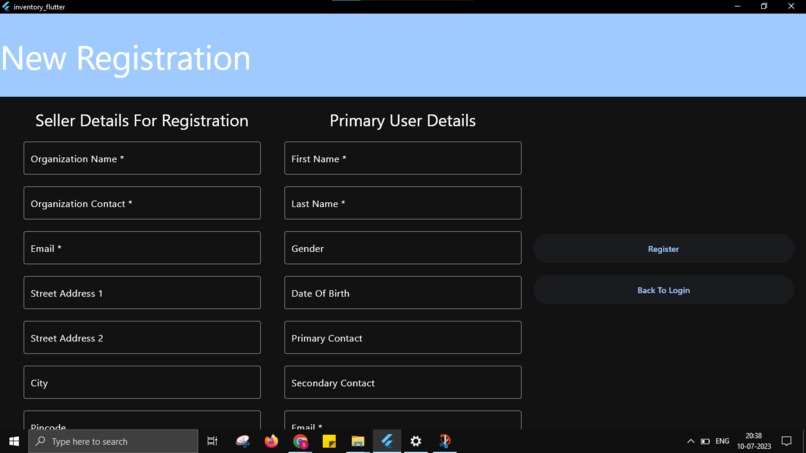The height and width of the screenshot is (453, 806).
Task: Minimize the inventory_flutter window
Action: (738, 6)
